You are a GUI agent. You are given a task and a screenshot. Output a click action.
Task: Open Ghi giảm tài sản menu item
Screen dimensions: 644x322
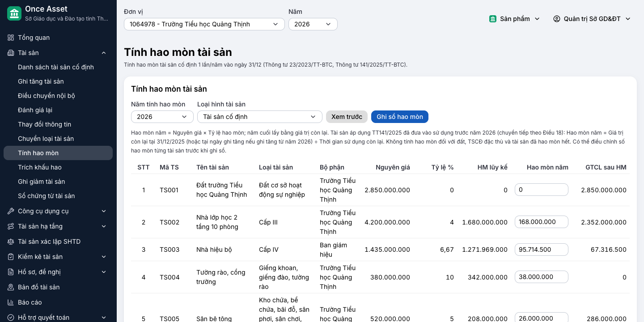pos(58,182)
